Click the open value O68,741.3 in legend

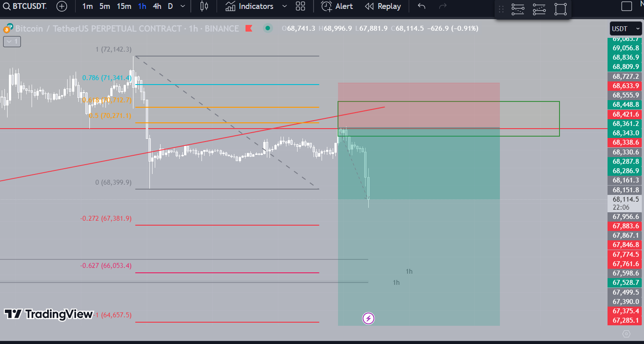tap(298, 28)
